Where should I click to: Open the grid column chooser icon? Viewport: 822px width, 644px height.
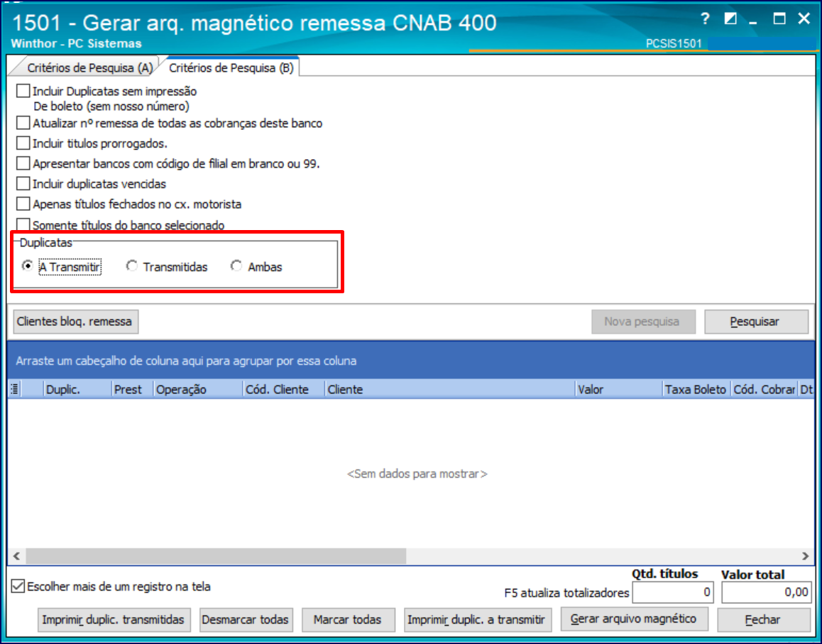point(15,389)
